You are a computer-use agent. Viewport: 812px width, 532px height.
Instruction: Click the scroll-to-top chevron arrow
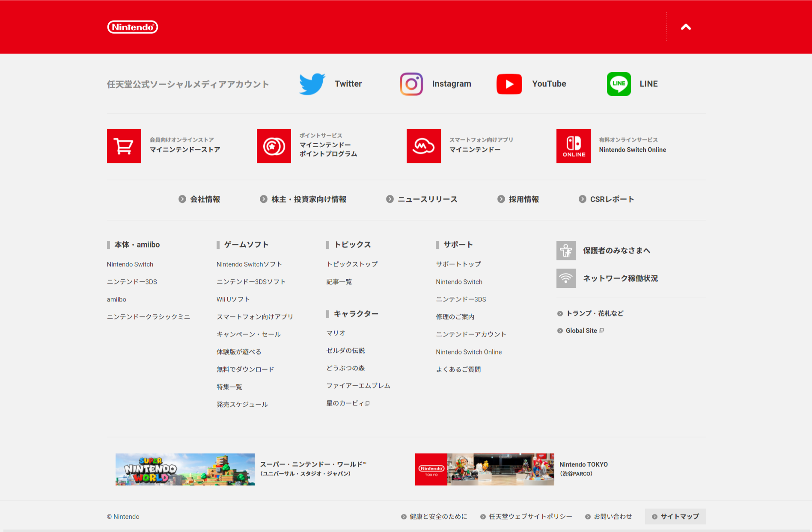point(686,27)
